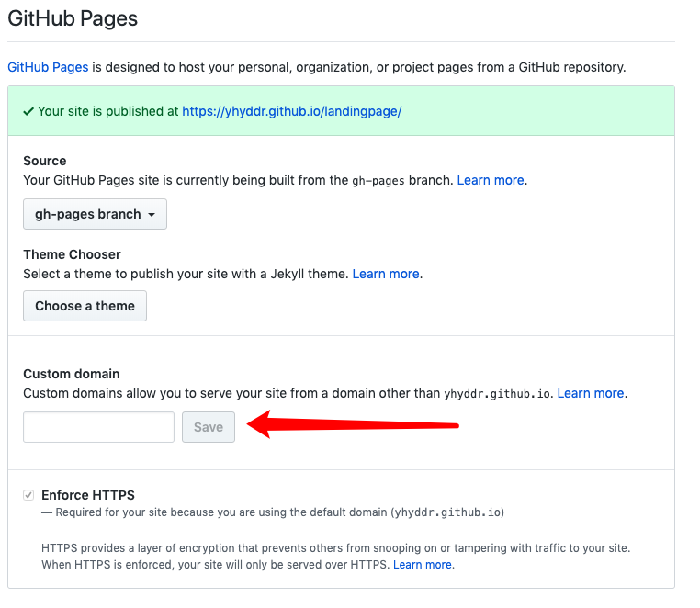Screen dimensions: 700x608
Task: Click the Custom domain heading
Action: 72,374
